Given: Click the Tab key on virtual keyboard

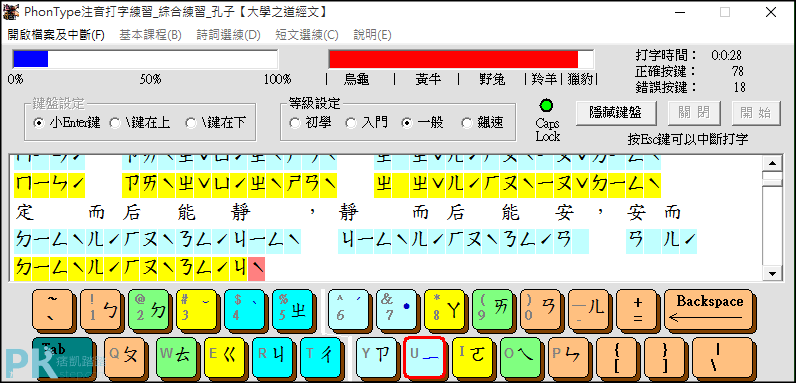Looking at the screenshot, I should [x=63, y=358].
